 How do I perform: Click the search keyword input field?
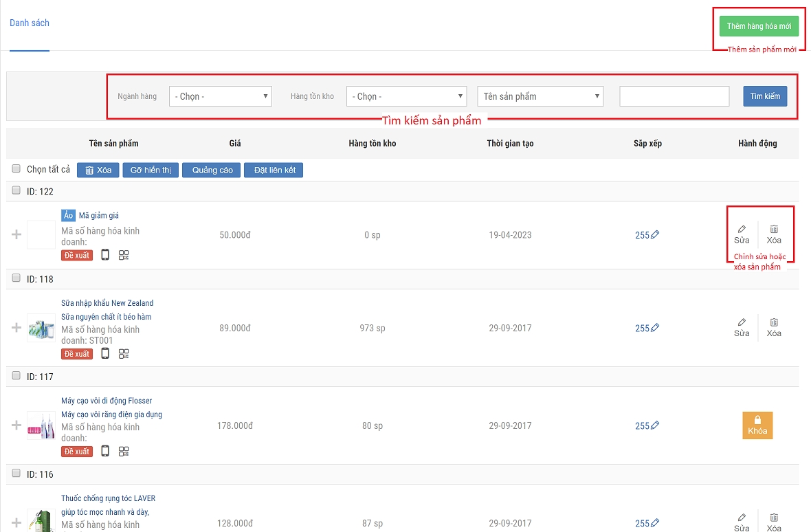(674, 96)
